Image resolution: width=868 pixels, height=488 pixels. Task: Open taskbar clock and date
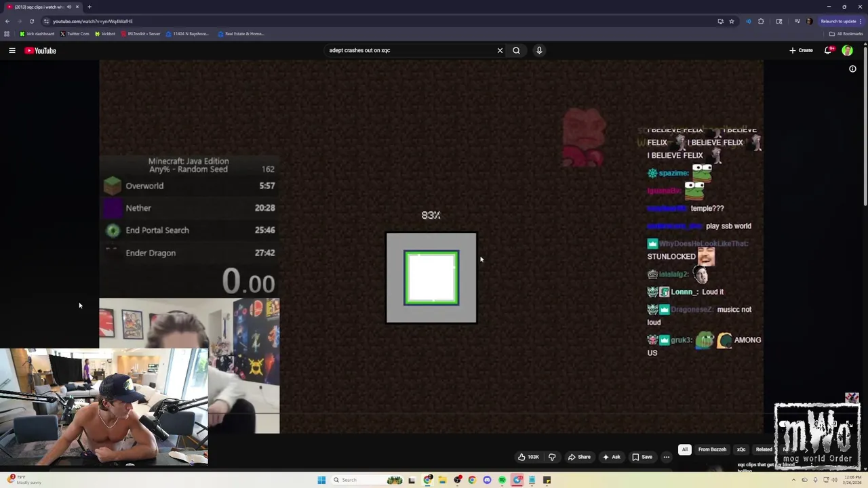coord(850,480)
